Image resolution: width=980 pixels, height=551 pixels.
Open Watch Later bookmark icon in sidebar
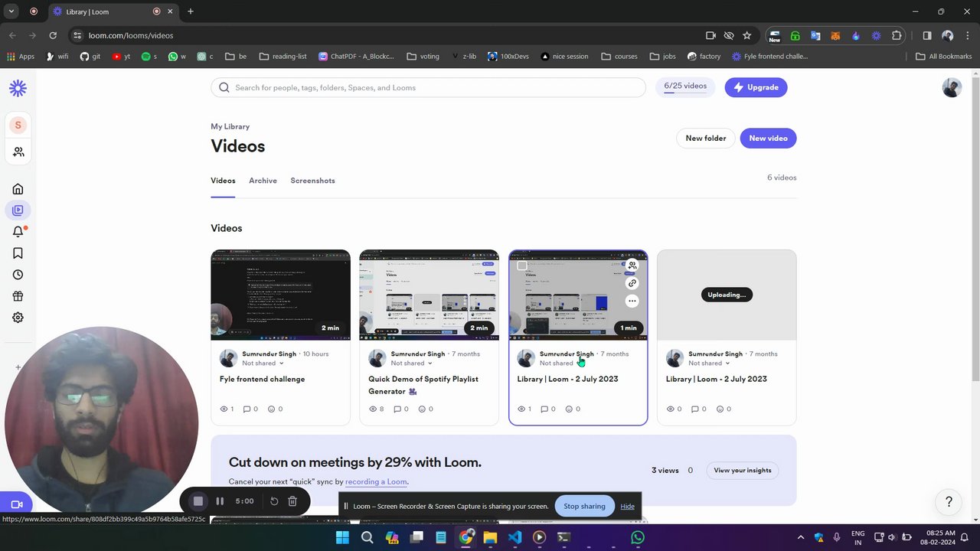tap(18, 253)
